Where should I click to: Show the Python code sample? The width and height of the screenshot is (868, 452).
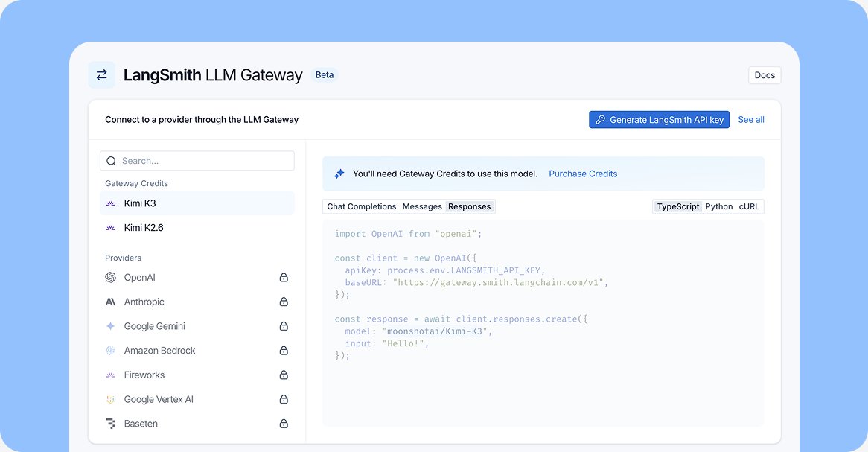coord(719,206)
